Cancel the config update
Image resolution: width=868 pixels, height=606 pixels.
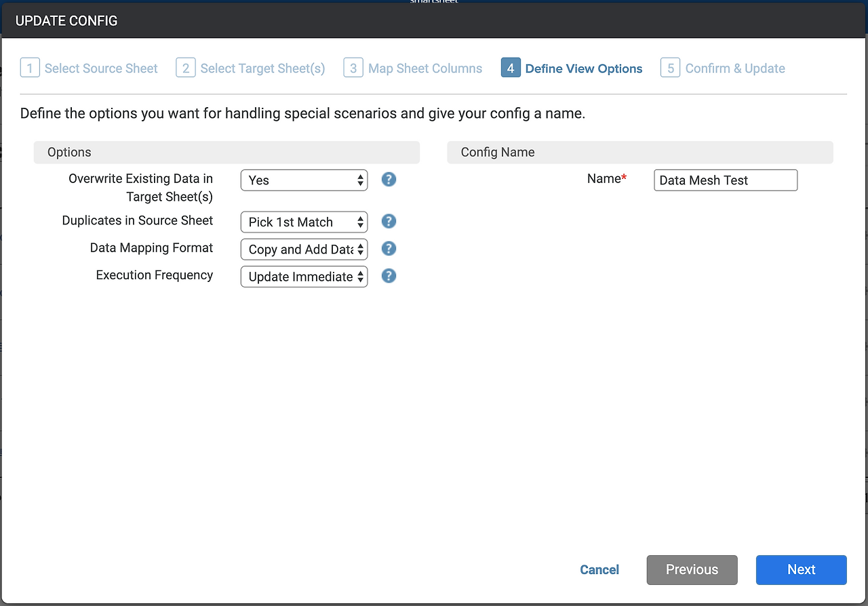(x=599, y=569)
